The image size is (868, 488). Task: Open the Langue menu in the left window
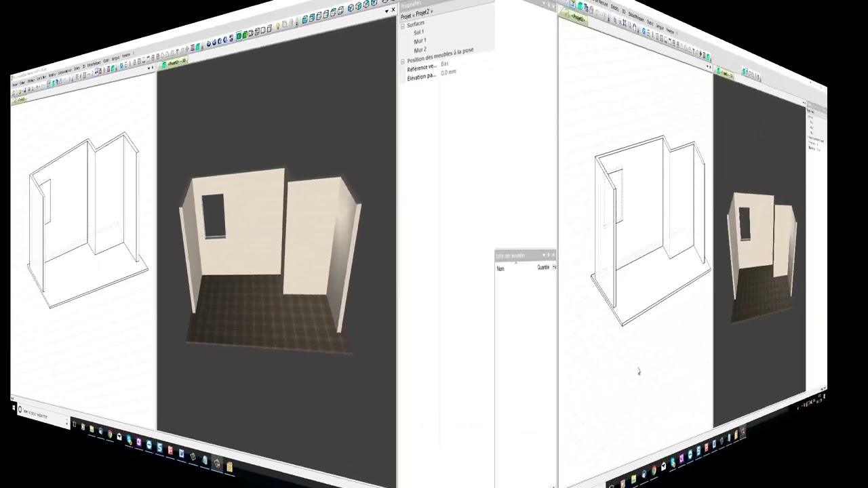115,58
